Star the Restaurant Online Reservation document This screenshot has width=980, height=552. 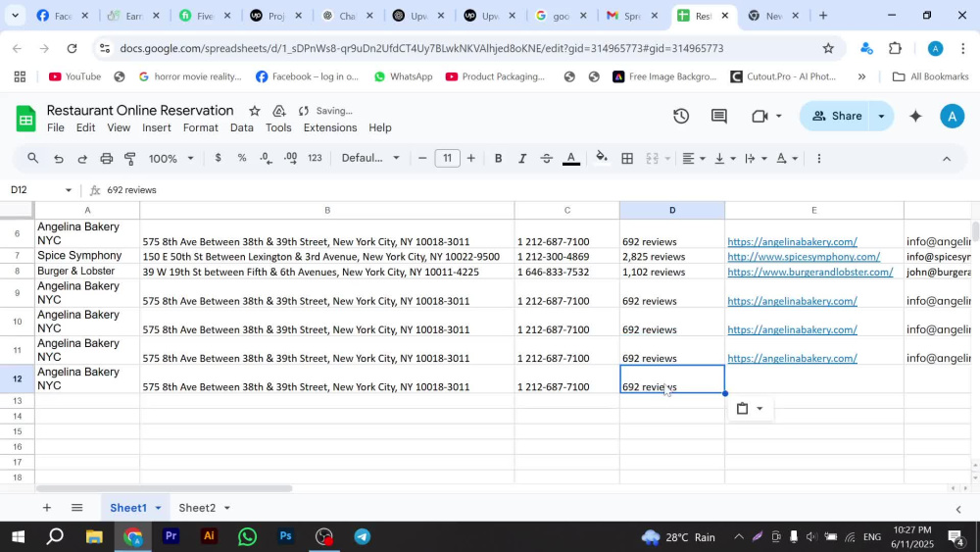[x=255, y=111]
